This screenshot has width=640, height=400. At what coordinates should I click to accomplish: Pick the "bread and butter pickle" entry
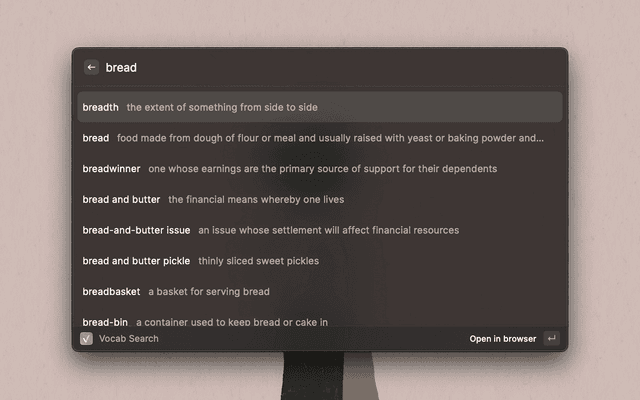136,261
